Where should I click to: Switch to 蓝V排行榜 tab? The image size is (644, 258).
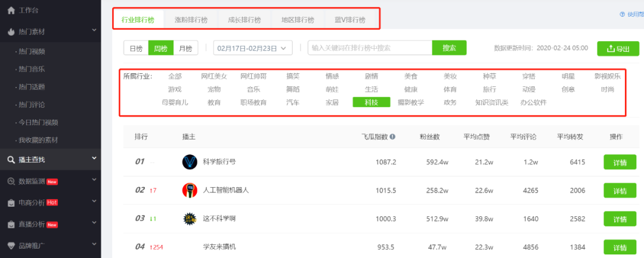click(350, 20)
